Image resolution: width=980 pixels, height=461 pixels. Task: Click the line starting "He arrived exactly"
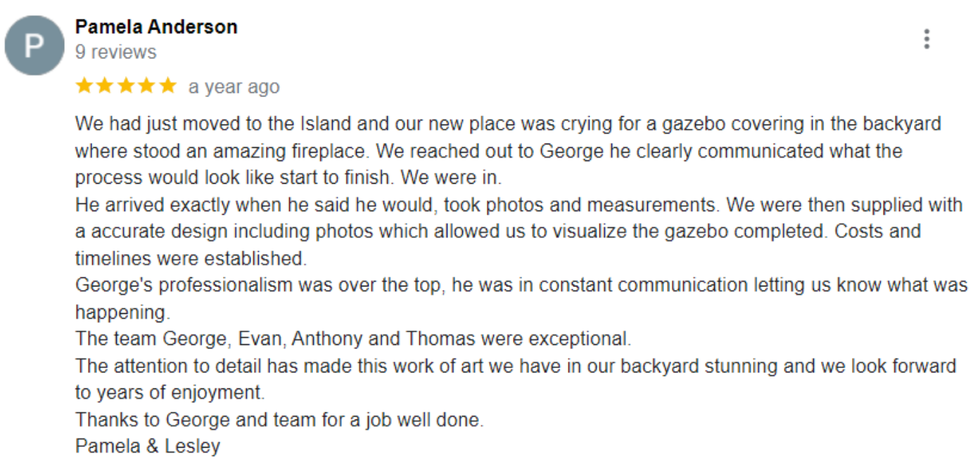tap(518, 205)
